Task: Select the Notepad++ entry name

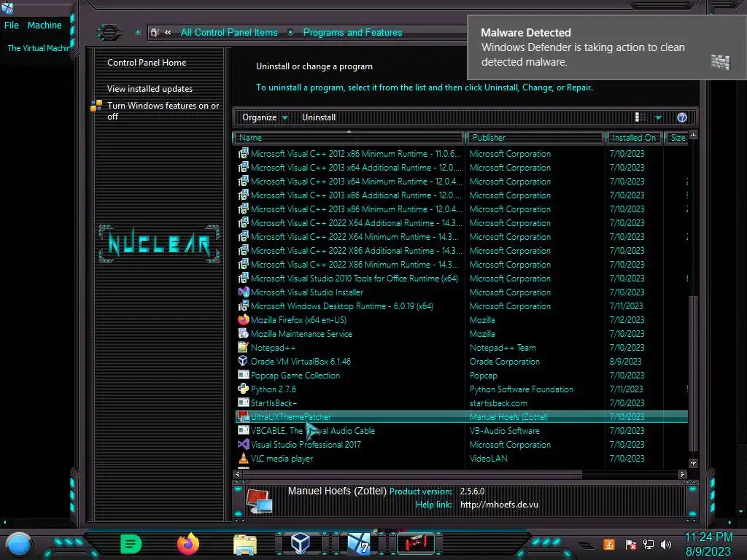Action: [x=273, y=348]
